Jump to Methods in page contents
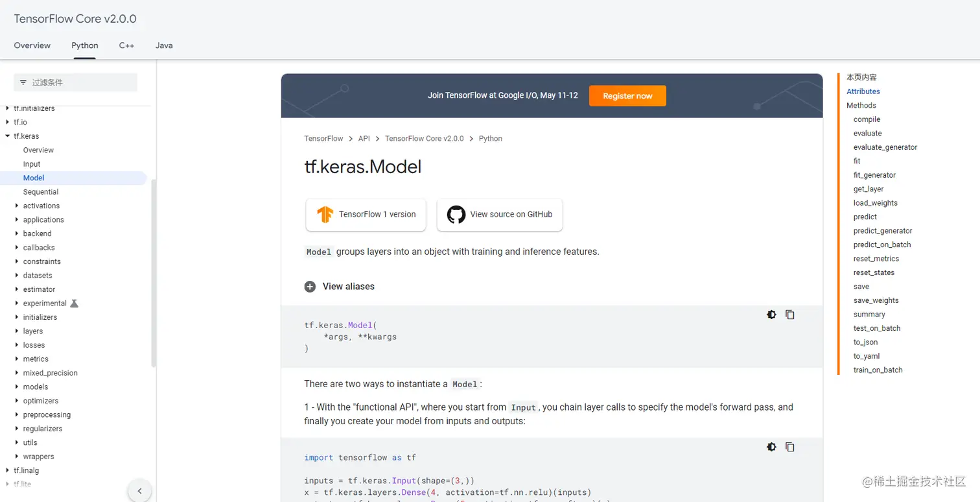 pos(861,106)
